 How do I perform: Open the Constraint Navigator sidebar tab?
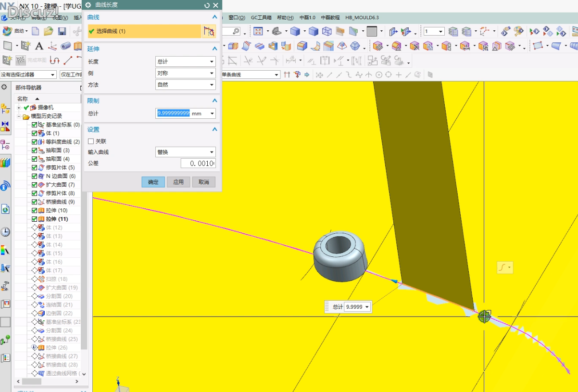(5, 127)
